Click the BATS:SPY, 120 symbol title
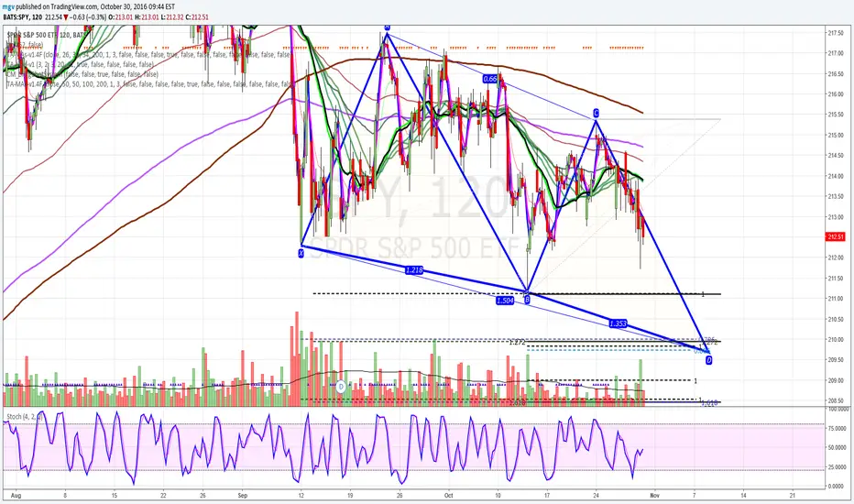This screenshot has width=854, height=504. [x=22, y=17]
